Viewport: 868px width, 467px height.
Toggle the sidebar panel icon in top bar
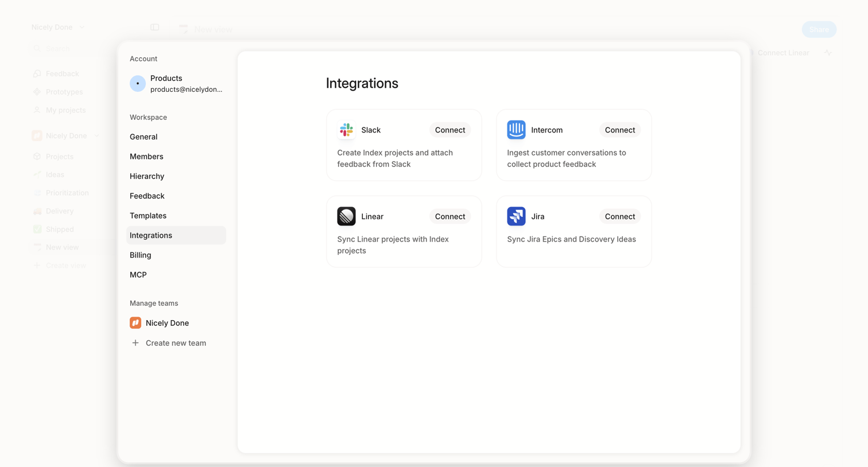[x=154, y=28]
